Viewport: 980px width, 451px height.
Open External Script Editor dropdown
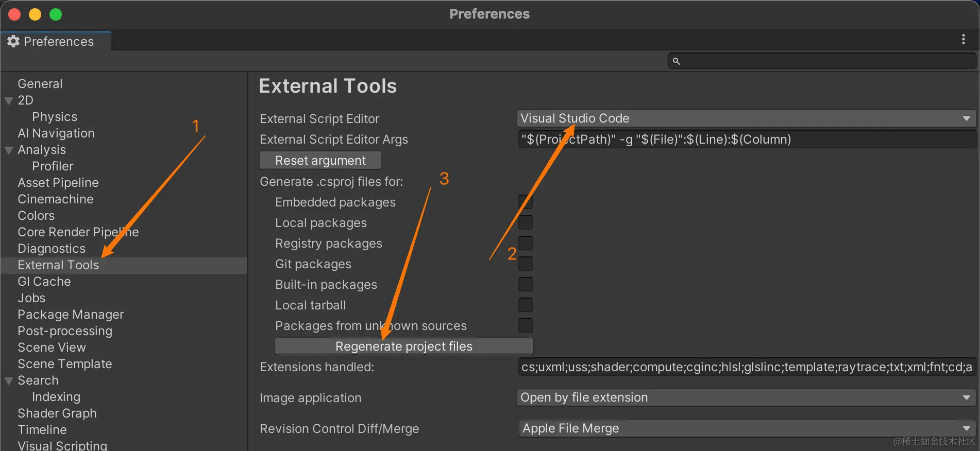pyautogui.click(x=746, y=118)
